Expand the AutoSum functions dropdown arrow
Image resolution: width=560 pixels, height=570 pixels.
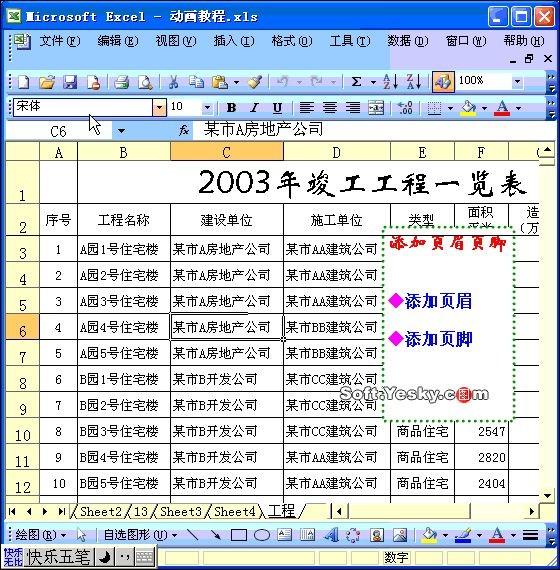(373, 83)
